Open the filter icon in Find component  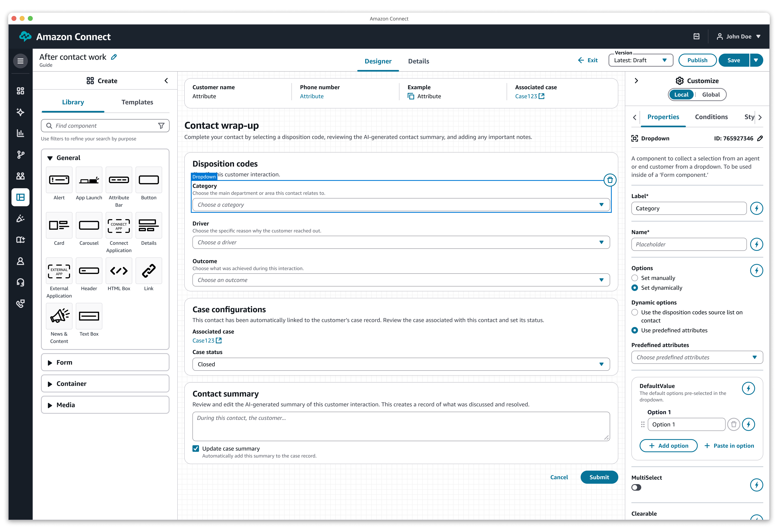pyautogui.click(x=161, y=126)
